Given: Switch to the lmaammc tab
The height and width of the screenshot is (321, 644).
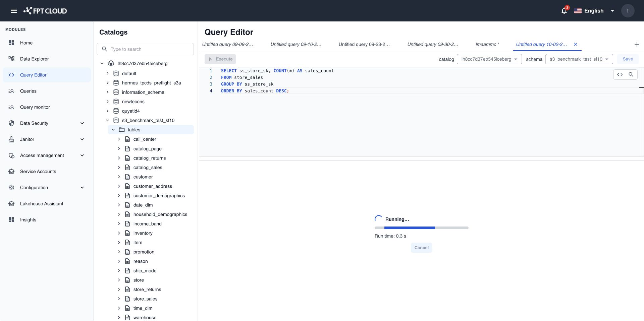Looking at the screenshot, I should (x=487, y=44).
